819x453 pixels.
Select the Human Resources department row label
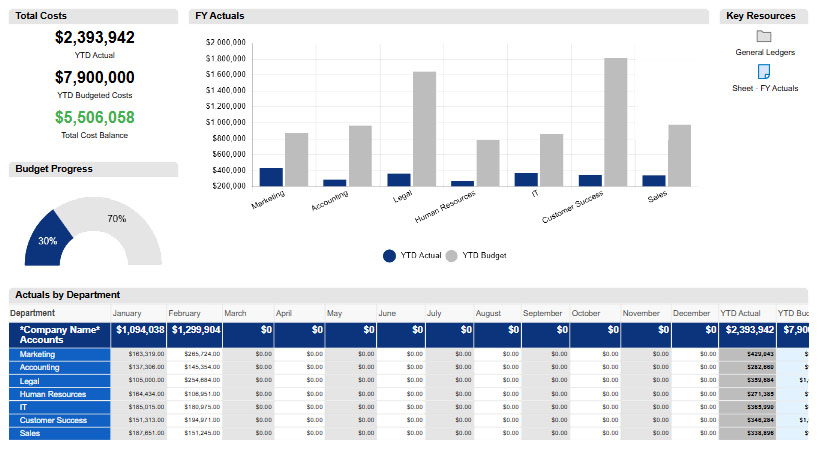50,394
